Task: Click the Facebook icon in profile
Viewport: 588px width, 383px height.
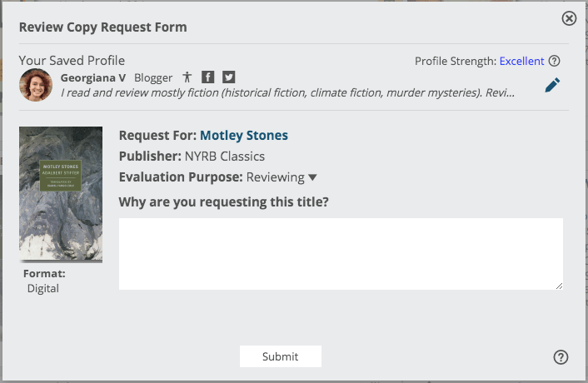Action: click(x=208, y=77)
